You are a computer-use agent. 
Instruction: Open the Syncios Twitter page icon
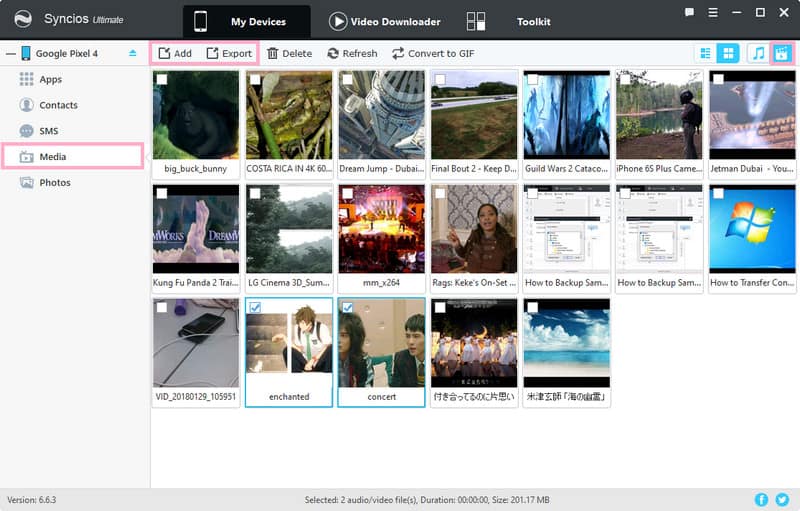[782, 499]
